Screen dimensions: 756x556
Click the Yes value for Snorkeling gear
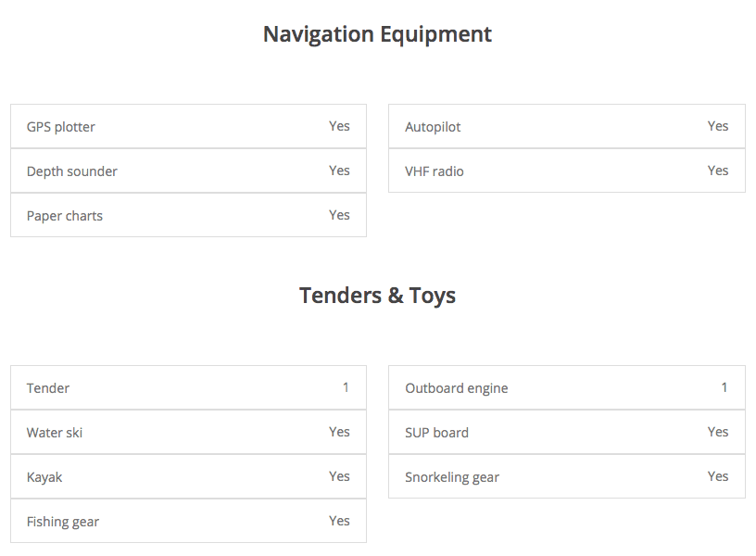pyautogui.click(x=718, y=476)
